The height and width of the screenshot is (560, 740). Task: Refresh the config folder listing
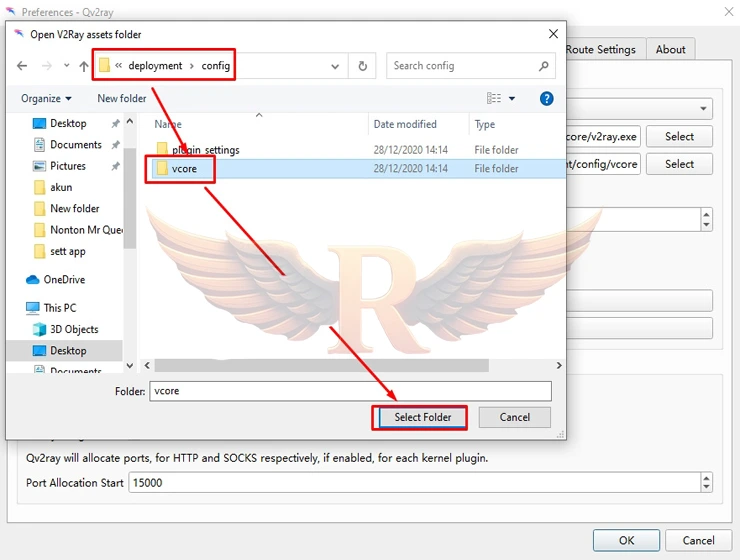pyautogui.click(x=362, y=66)
